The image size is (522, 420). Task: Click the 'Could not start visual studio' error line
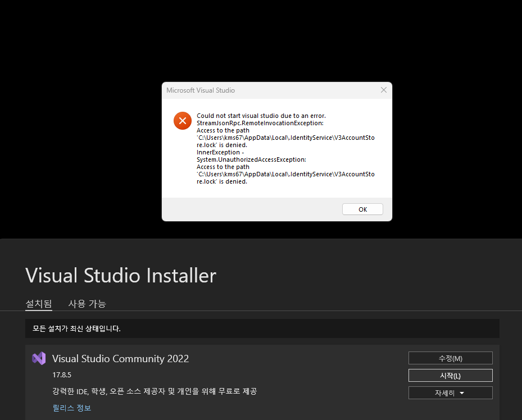pos(261,116)
